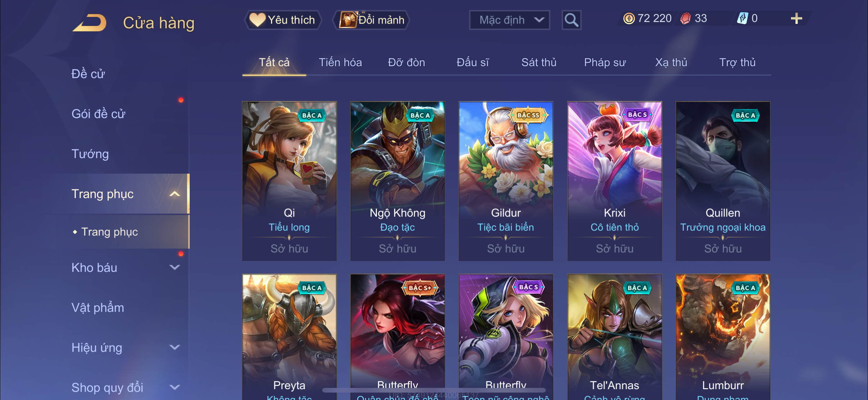
Task: Open the Yêu thích heart favorites
Action: pos(283,20)
